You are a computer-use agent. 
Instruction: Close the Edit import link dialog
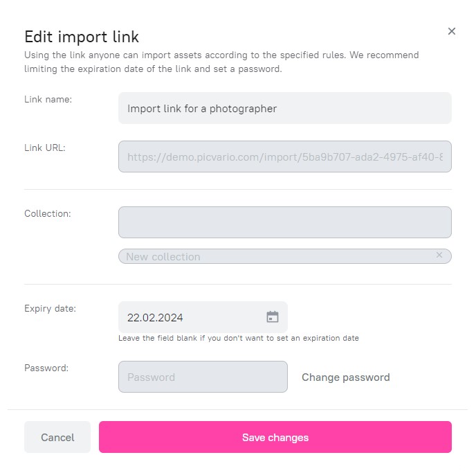451,31
